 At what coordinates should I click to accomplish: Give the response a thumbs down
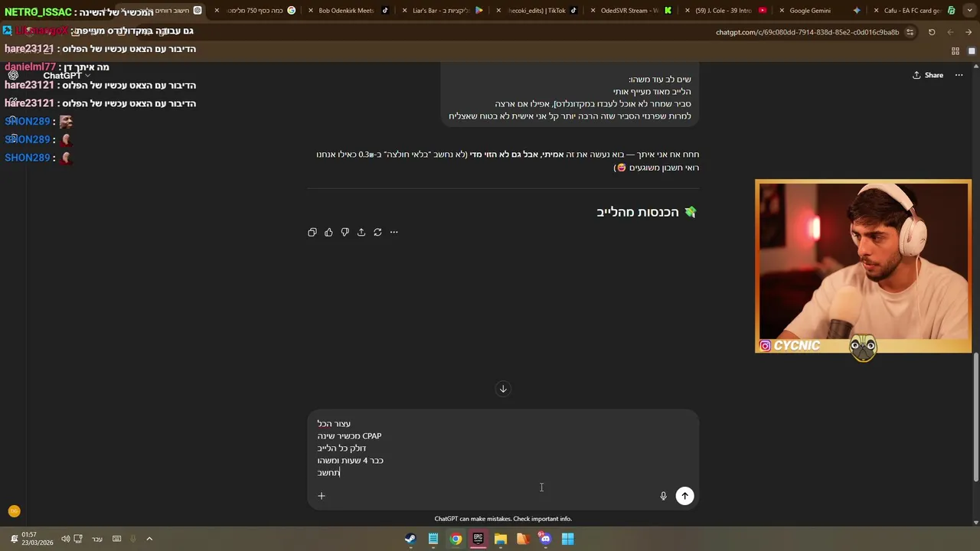click(345, 232)
